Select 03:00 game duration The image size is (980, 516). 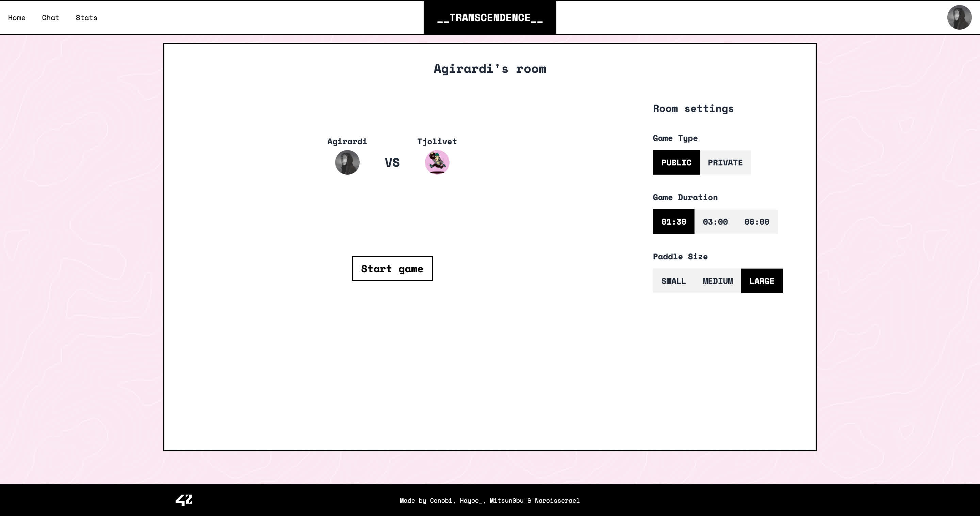point(715,222)
